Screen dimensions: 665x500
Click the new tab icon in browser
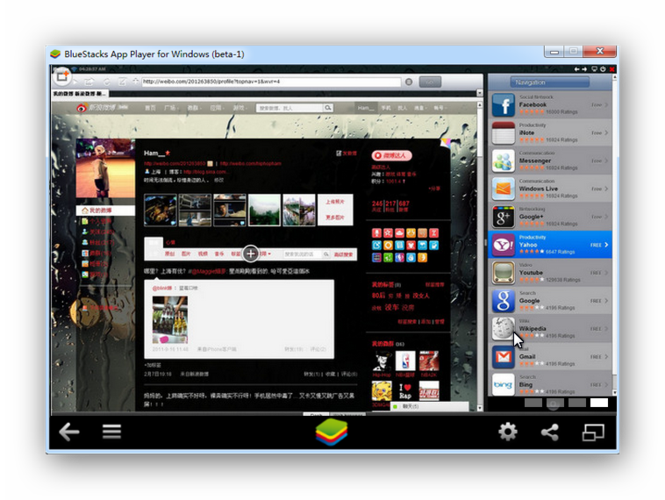(x=62, y=77)
